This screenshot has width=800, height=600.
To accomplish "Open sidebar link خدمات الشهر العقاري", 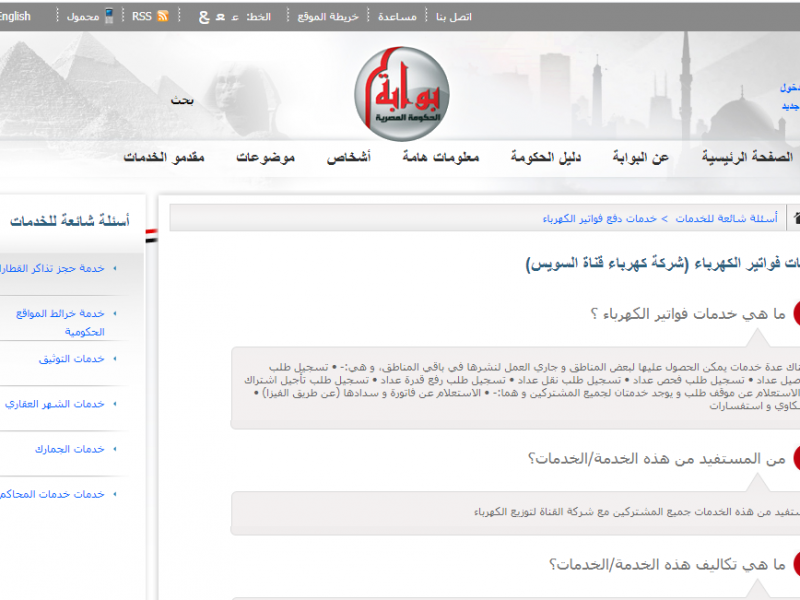I will point(55,404).
